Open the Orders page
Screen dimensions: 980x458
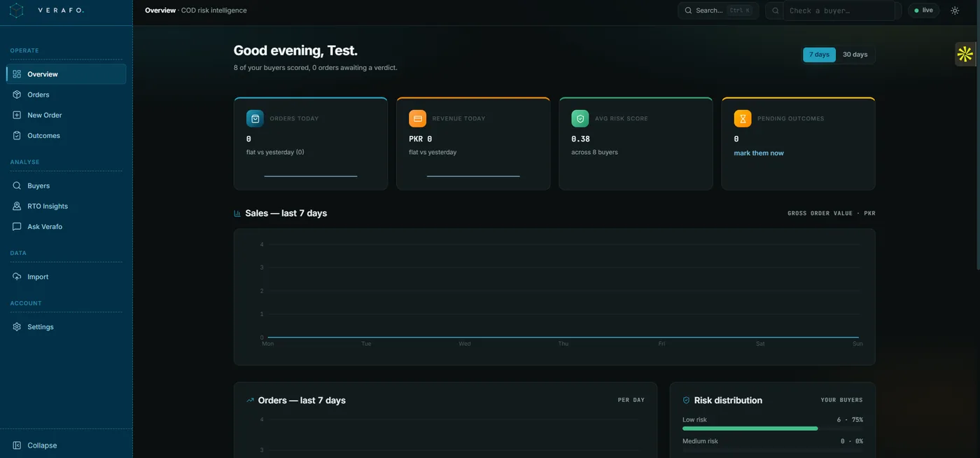(x=66, y=95)
